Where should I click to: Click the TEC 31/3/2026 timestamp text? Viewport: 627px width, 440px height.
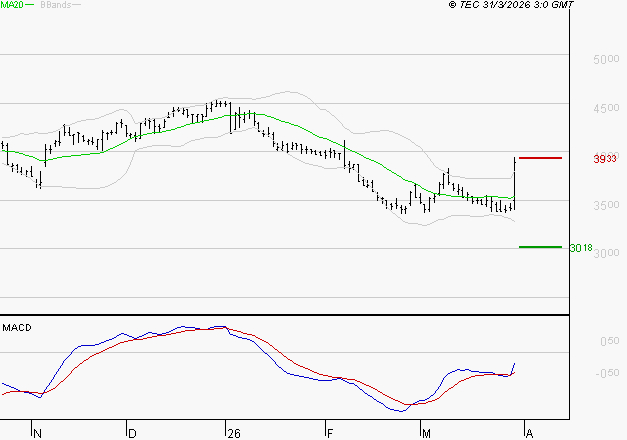pos(511,5)
